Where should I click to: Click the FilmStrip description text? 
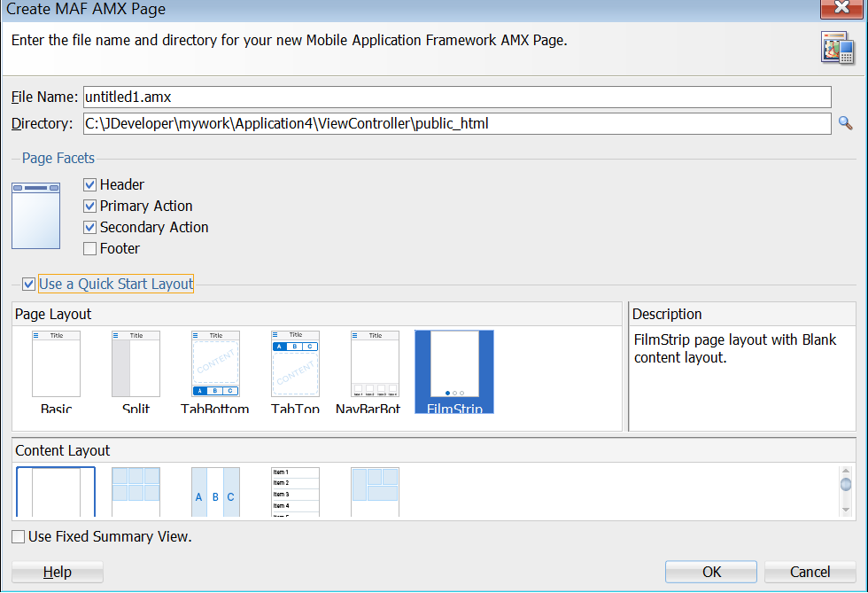(x=734, y=348)
